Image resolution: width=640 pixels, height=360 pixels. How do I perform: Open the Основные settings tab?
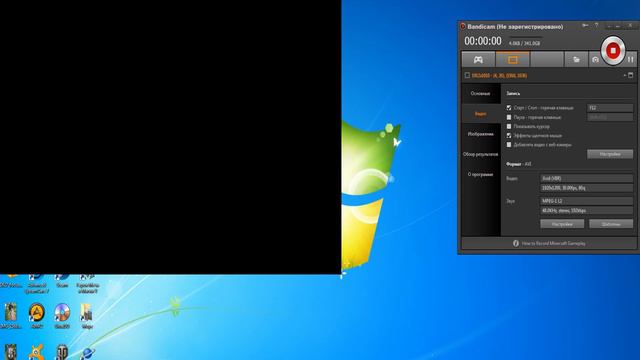click(480, 93)
